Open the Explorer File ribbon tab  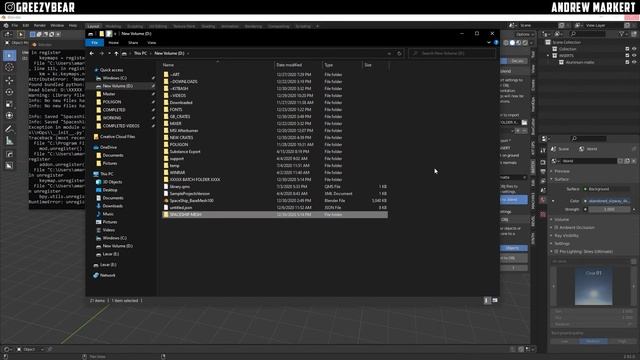coord(94,42)
